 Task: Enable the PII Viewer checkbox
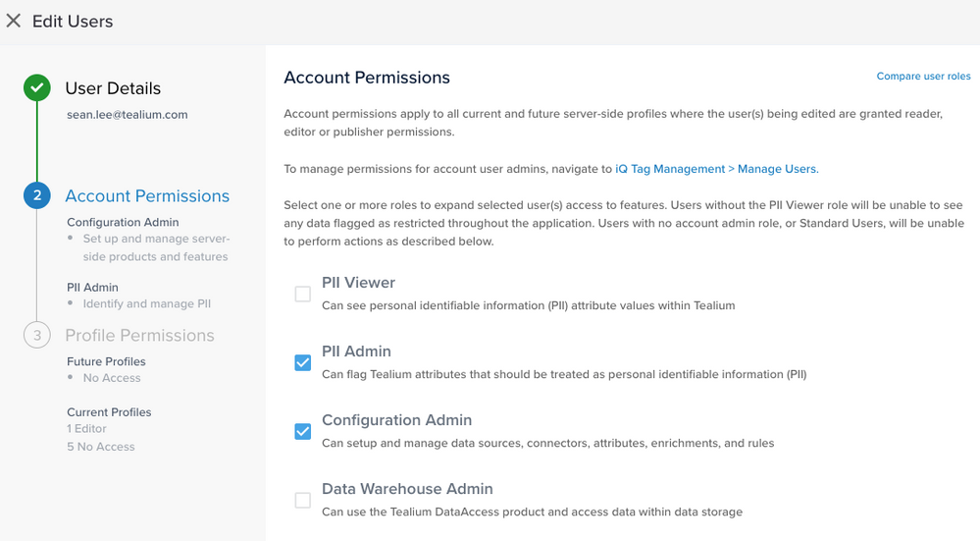(303, 294)
